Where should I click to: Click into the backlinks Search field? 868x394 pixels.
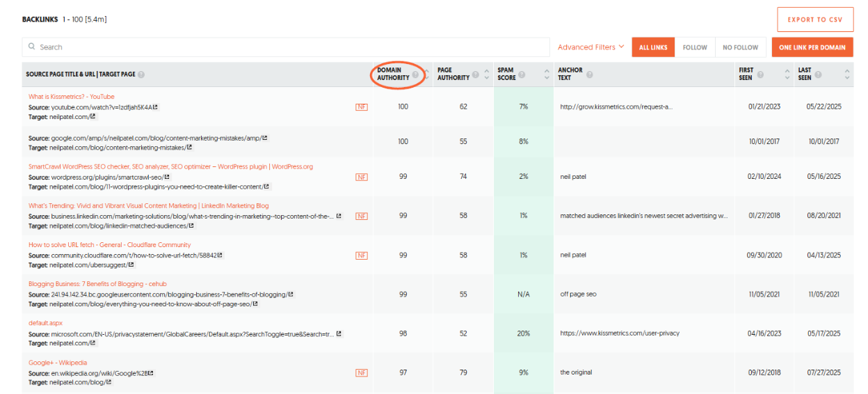(x=286, y=47)
